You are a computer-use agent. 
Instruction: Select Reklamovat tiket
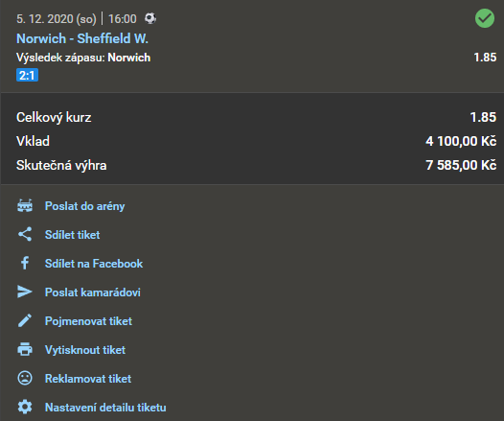pos(88,379)
